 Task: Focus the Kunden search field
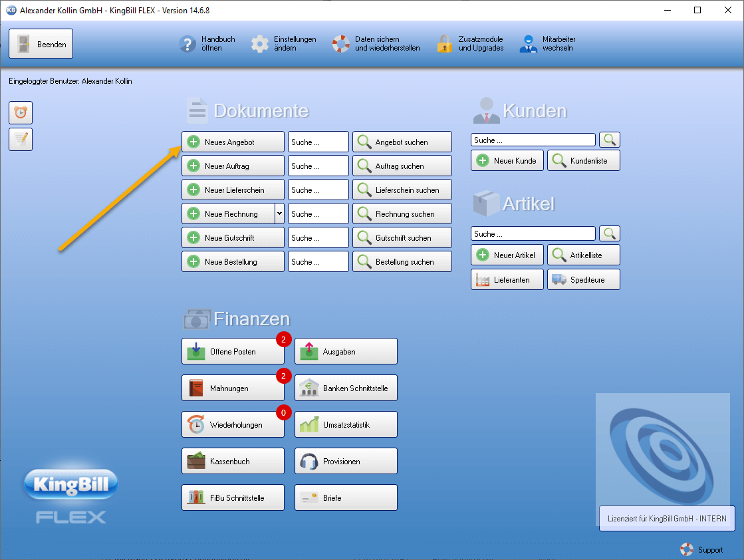coord(533,140)
